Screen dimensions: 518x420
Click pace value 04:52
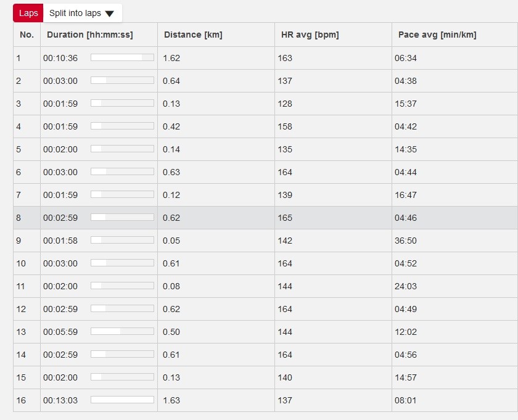(x=406, y=263)
